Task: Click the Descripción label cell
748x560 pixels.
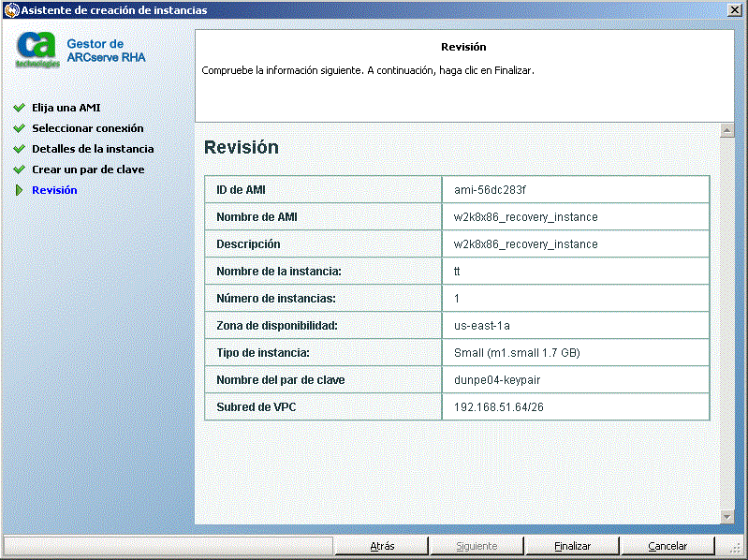Action: coord(323,244)
